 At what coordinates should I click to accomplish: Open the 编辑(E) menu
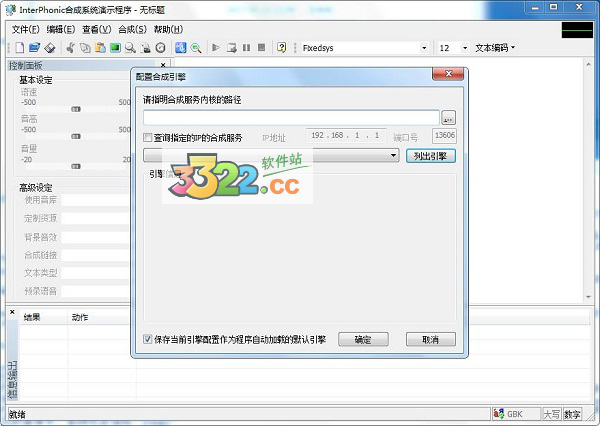(x=61, y=29)
